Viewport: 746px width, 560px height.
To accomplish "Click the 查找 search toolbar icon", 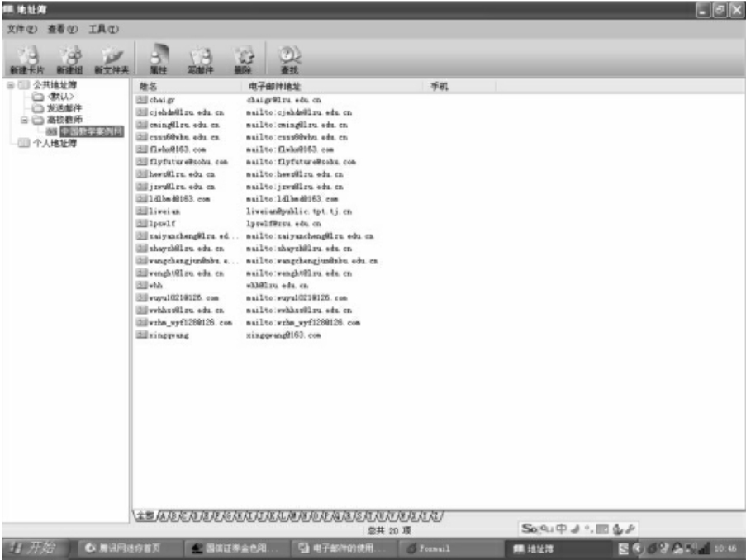I will click(x=289, y=59).
